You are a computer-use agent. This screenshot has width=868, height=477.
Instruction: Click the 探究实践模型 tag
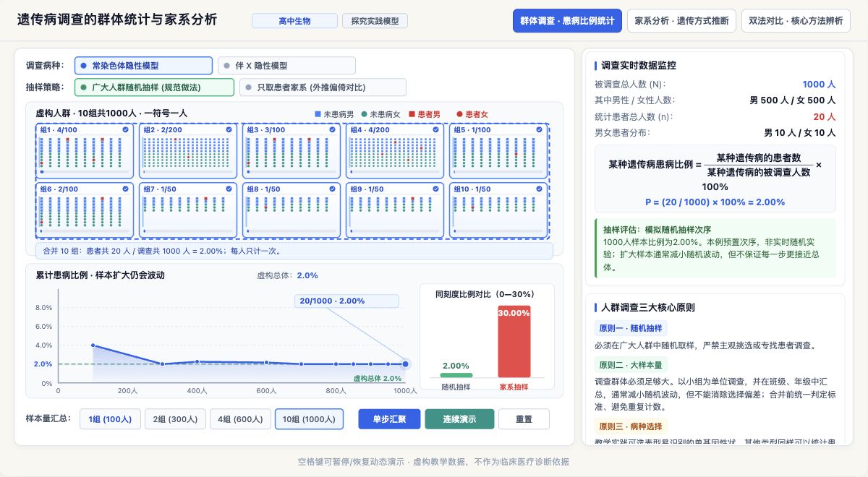[375, 21]
